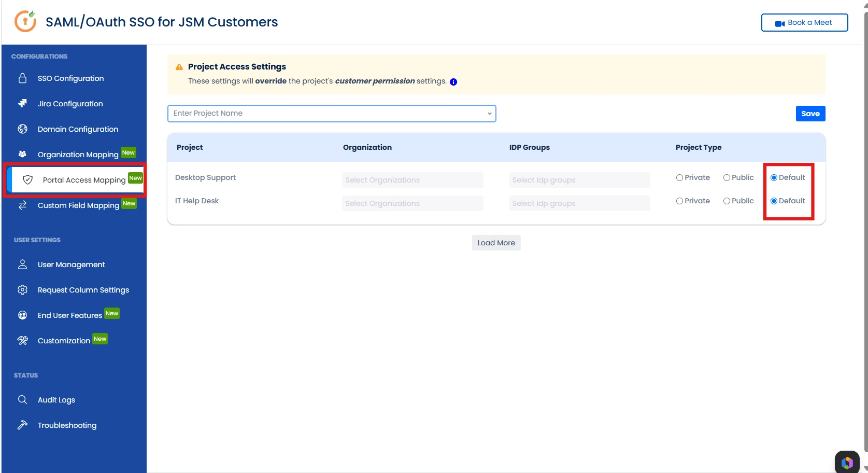Click the Project column header
Viewport: 868px width, 473px height.
coord(190,147)
